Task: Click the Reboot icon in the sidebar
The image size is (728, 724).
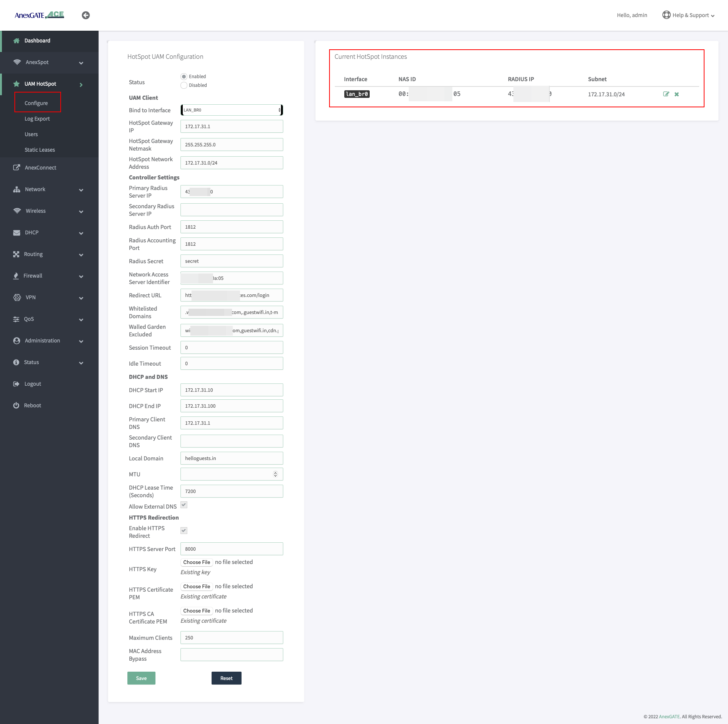Action: [x=16, y=405]
